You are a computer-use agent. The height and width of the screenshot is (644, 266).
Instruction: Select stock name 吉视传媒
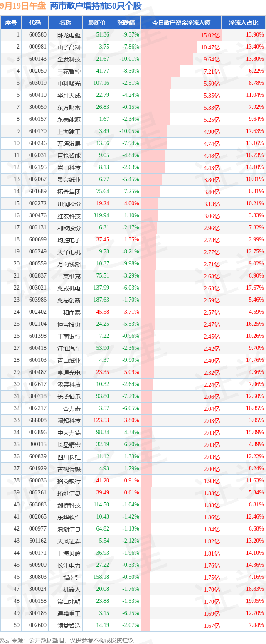[x=69, y=469]
